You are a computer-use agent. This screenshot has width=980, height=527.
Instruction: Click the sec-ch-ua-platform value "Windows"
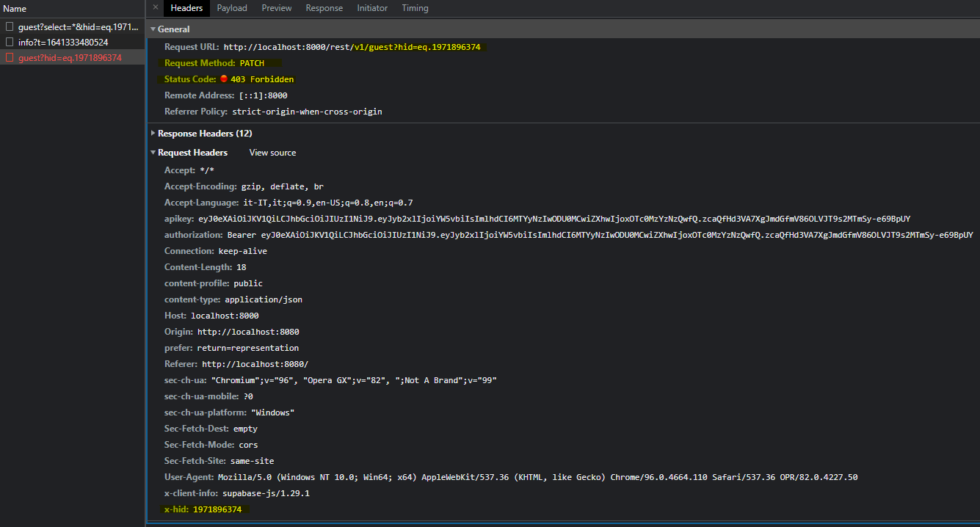pos(273,412)
